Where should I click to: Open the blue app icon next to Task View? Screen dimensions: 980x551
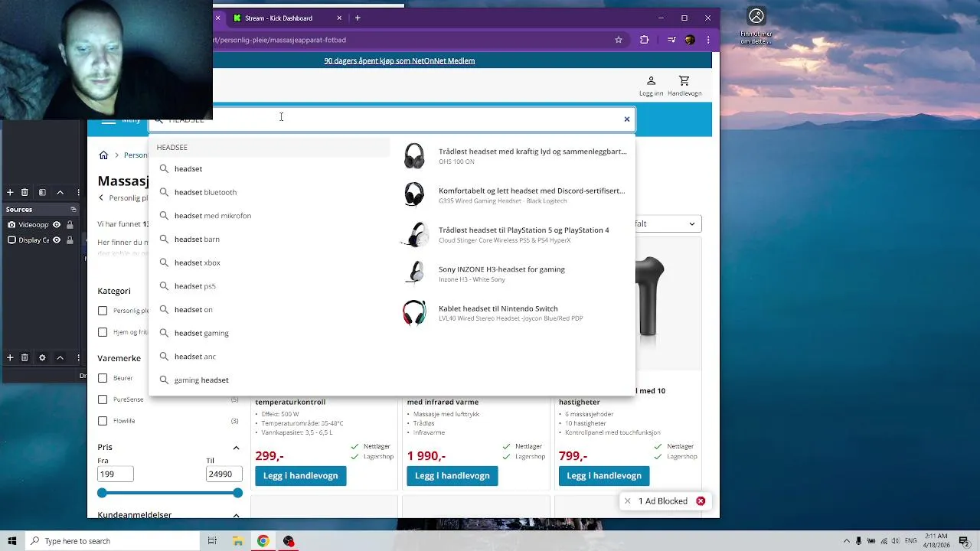click(x=237, y=541)
